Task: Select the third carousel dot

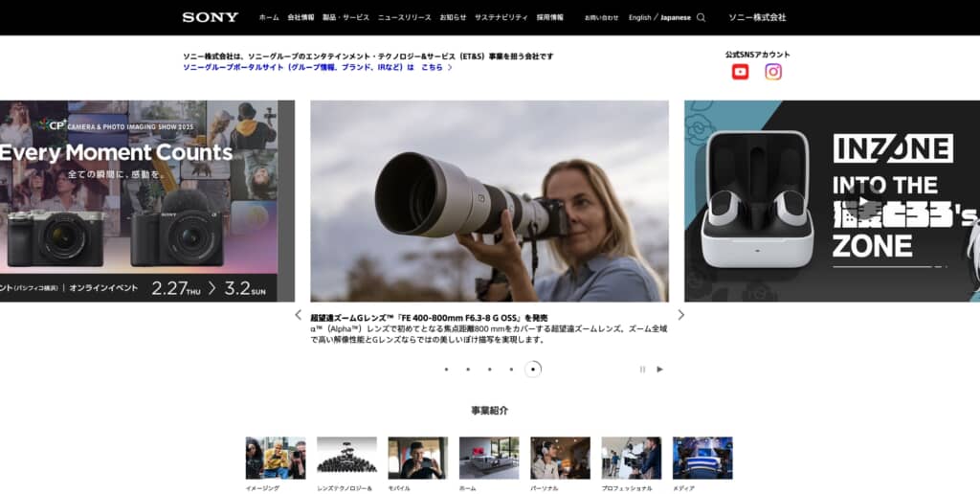Action: (489, 370)
